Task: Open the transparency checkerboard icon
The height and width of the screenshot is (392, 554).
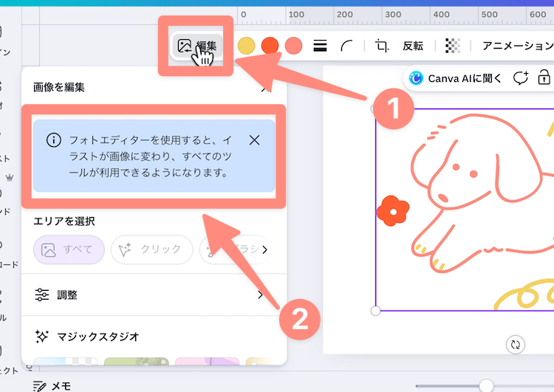Action: pos(453,46)
